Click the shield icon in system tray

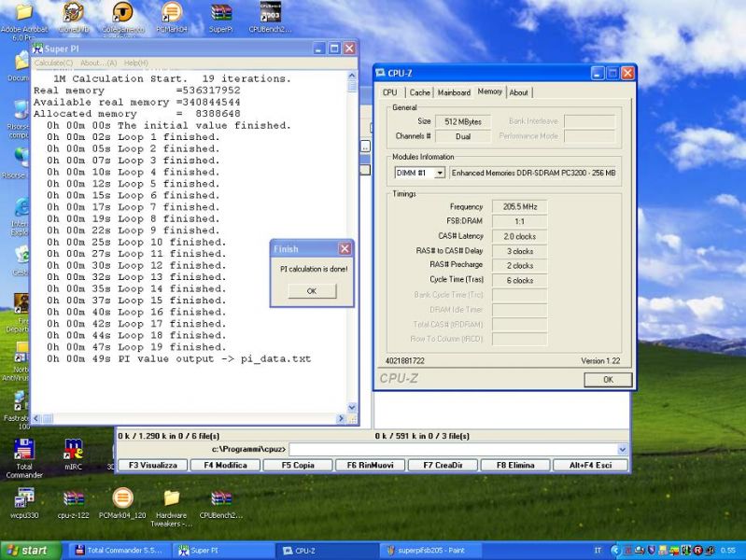coord(652,551)
